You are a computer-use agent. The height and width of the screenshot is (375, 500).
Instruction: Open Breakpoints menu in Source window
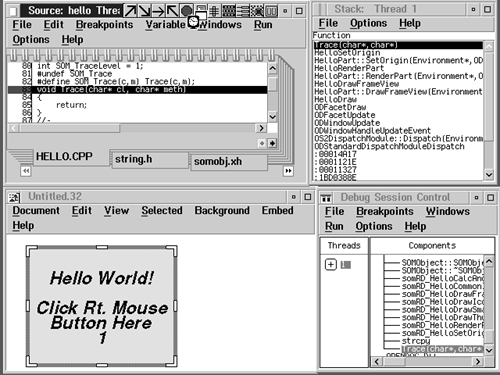pyautogui.click(x=104, y=25)
